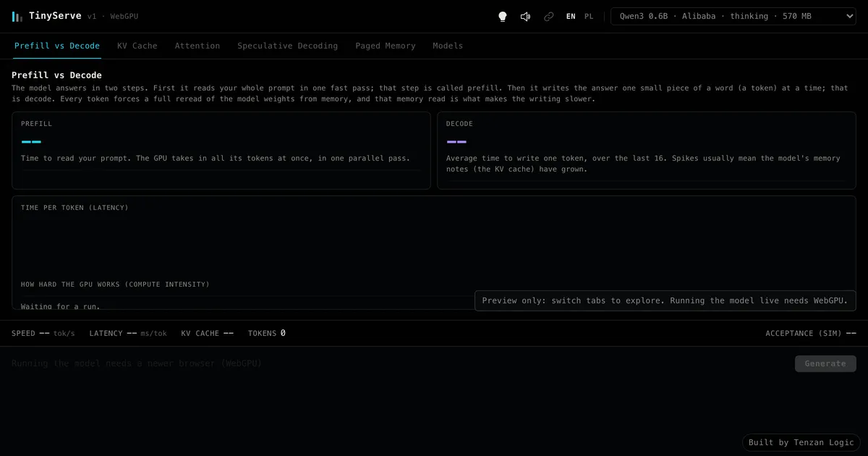Open the Speculative Decoding tab
Viewport: 868px width, 456px height.
[288, 46]
